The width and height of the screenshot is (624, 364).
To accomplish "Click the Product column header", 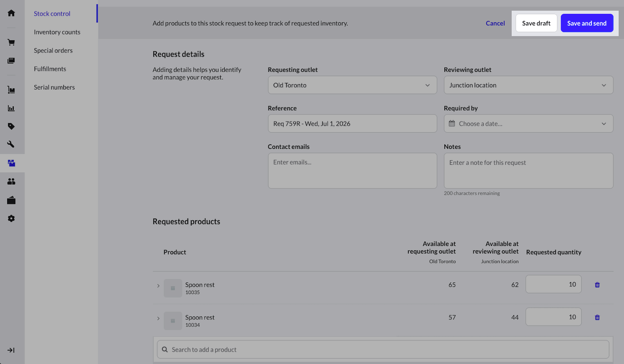I will (175, 252).
